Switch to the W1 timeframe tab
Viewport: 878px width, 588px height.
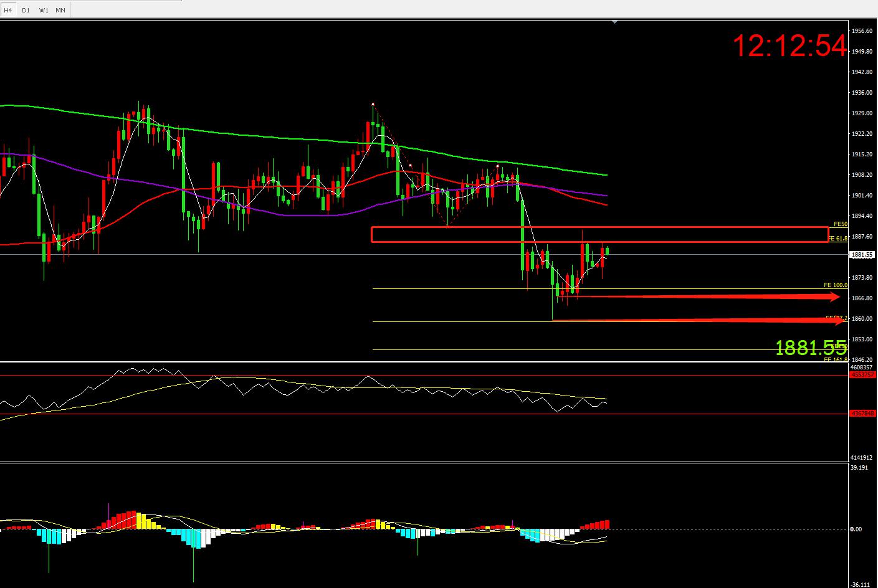pyautogui.click(x=43, y=11)
